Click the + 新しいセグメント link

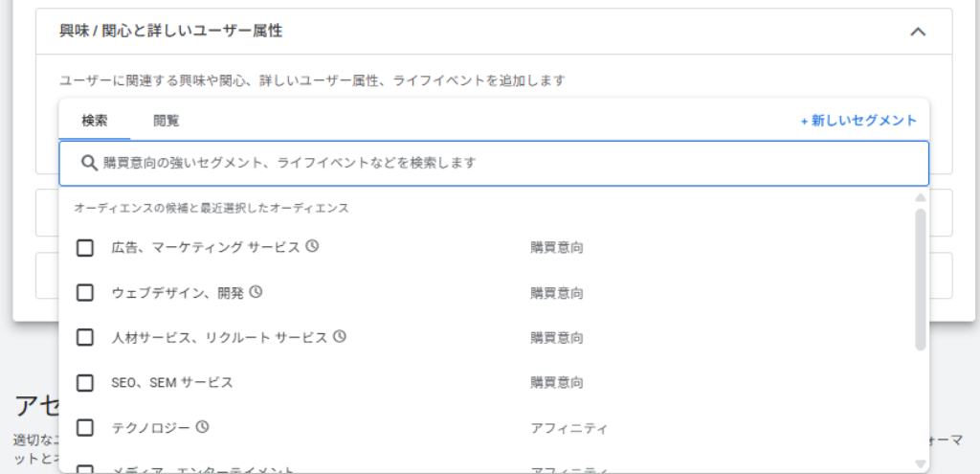tap(858, 121)
